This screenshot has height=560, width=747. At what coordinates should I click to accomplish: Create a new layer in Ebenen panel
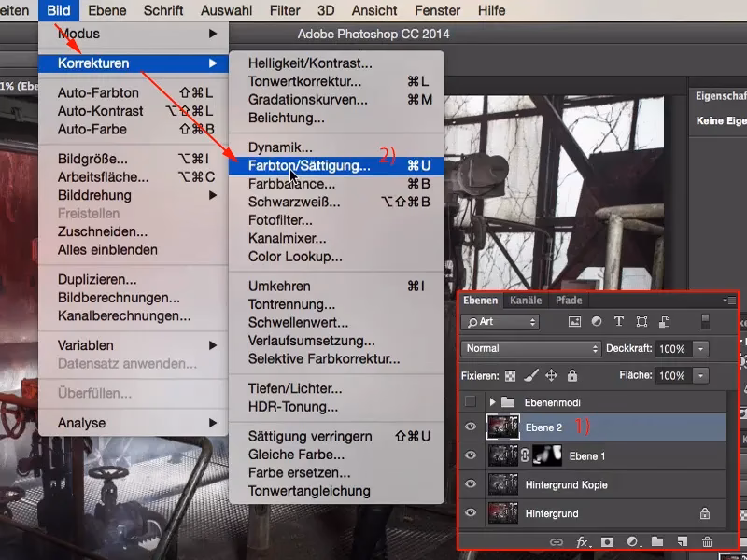click(x=683, y=541)
